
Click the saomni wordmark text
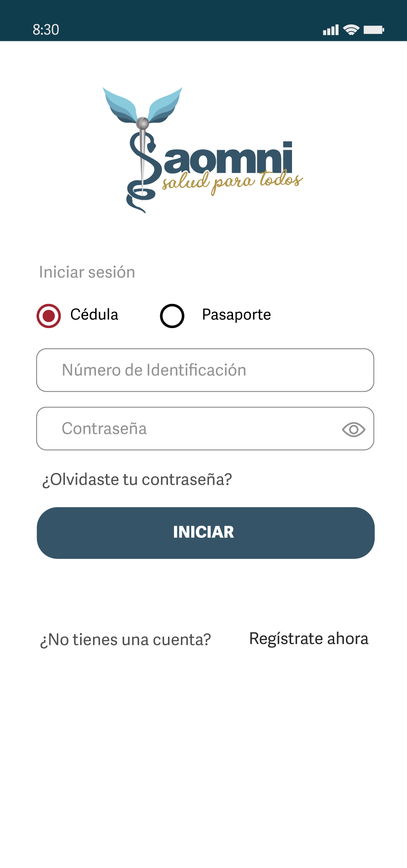click(228, 158)
